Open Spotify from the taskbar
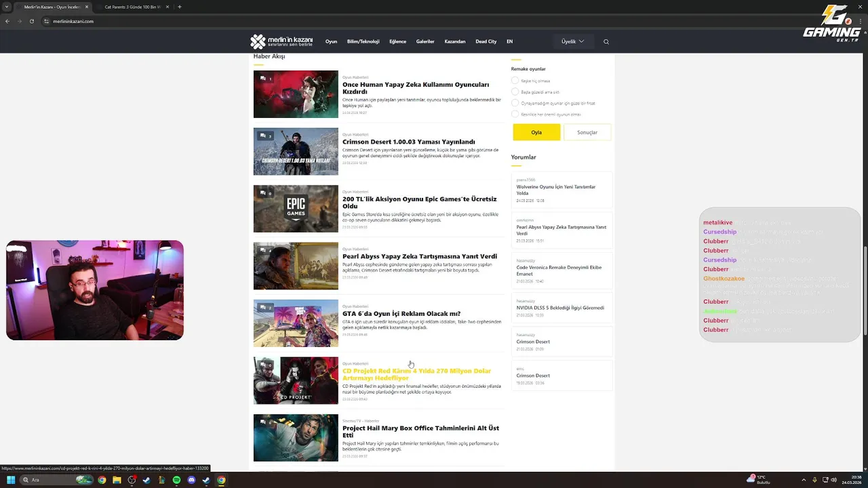The image size is (868, 488). pyautogui.click(x=176, y=480)
